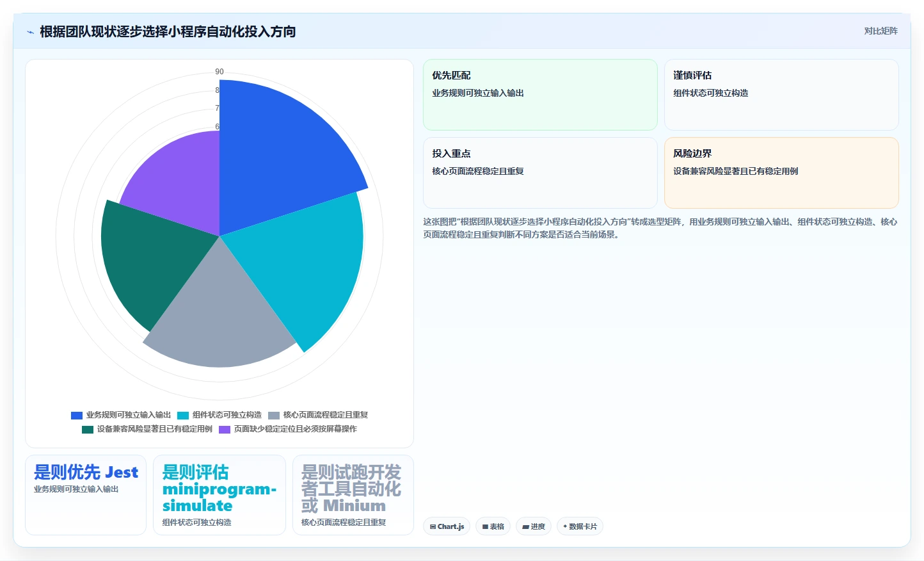The height and width of the screenshot is (561, 924).
Task: Click legend label 核心页面流程稳定且重复
Action: (x=326, y=415)
